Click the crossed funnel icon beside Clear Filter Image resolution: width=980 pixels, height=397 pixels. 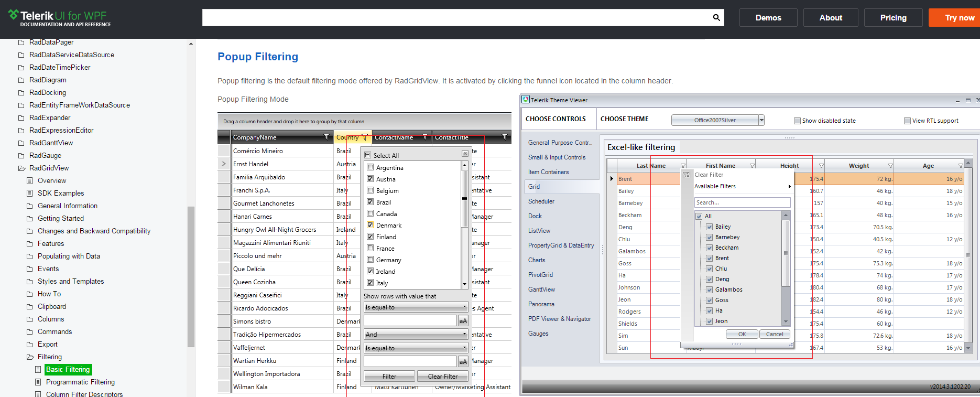[x=687, y=175]
